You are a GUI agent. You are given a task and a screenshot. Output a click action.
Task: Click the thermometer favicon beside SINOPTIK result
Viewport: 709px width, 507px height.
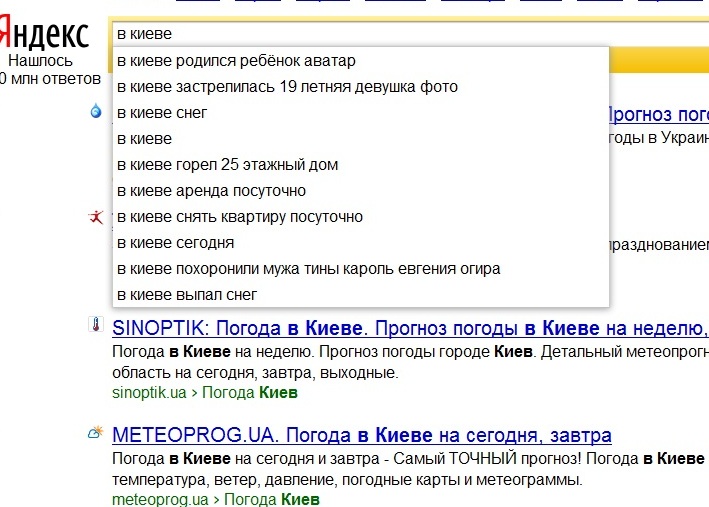(96, 325)
